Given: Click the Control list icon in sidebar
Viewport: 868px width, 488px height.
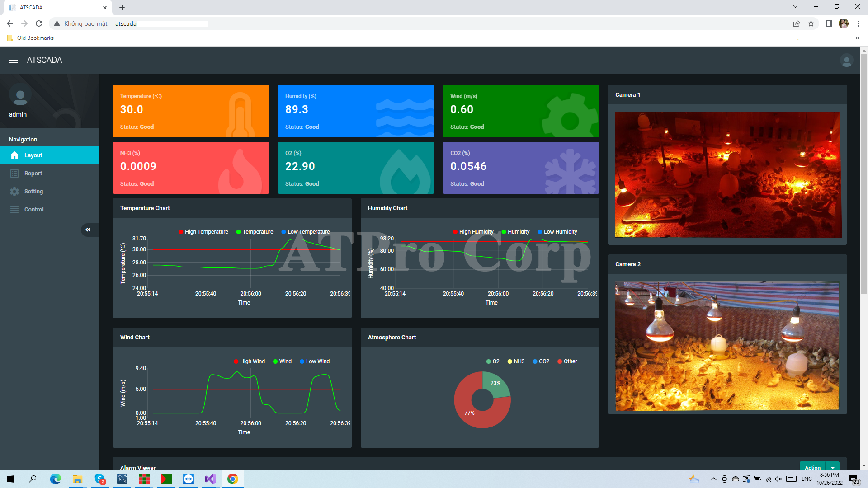Looking at the screenshot, I should tap(14, 210).
